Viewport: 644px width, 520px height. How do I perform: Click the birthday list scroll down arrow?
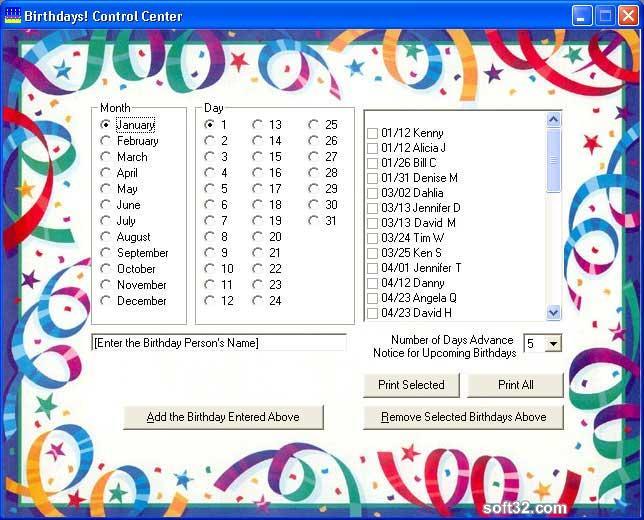[x=554, y=313]
